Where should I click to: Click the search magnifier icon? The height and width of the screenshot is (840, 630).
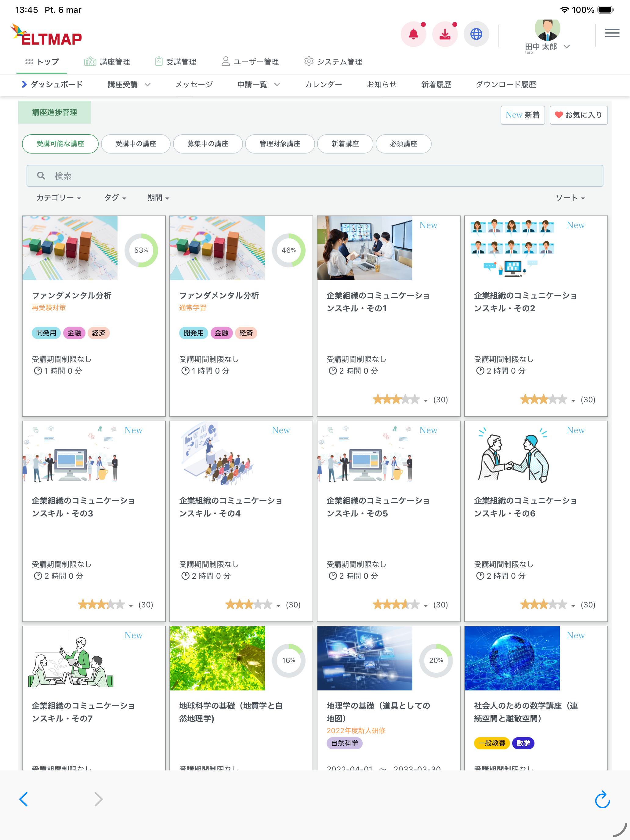tap(41, 176)
